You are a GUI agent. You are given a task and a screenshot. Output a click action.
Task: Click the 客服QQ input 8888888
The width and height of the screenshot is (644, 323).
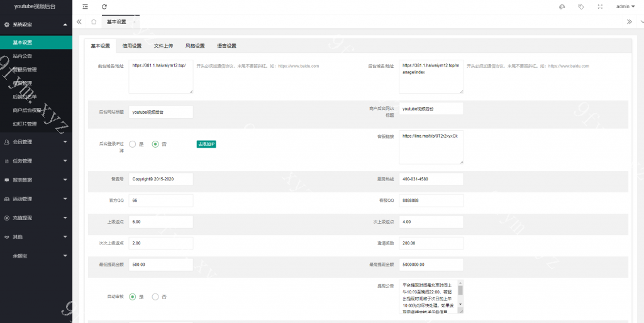click(431, 200)
